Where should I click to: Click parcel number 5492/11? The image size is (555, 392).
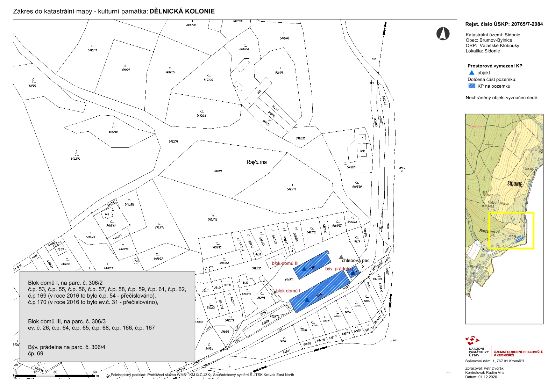click(x=159, y=227)
